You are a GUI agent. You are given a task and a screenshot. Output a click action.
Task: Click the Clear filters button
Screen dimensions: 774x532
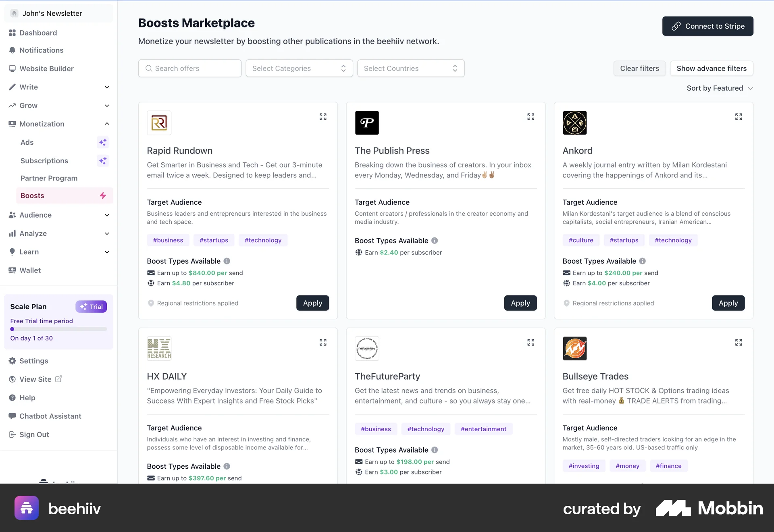[640, 69]
